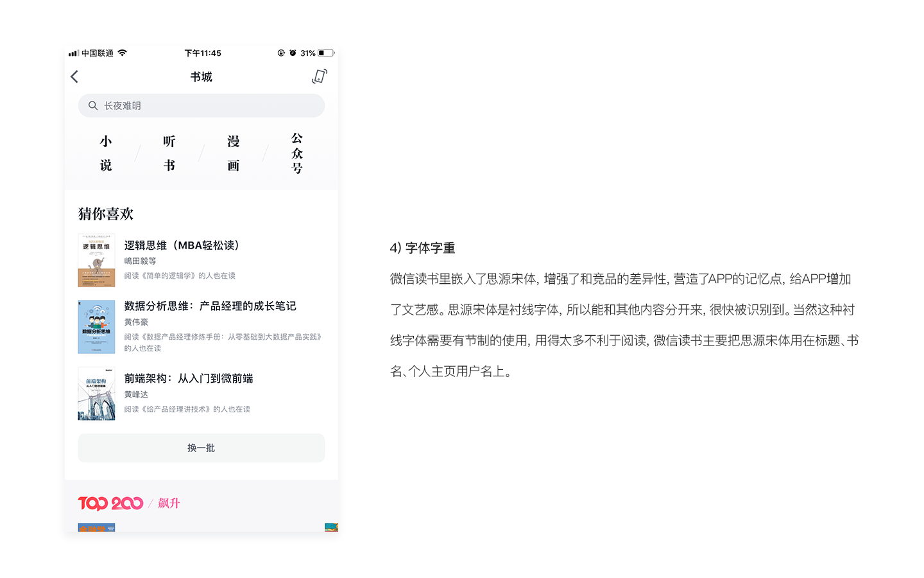Click the 4) 字体字重 heading text
This screenshot has height=578, width=924.
pos(422,248)
